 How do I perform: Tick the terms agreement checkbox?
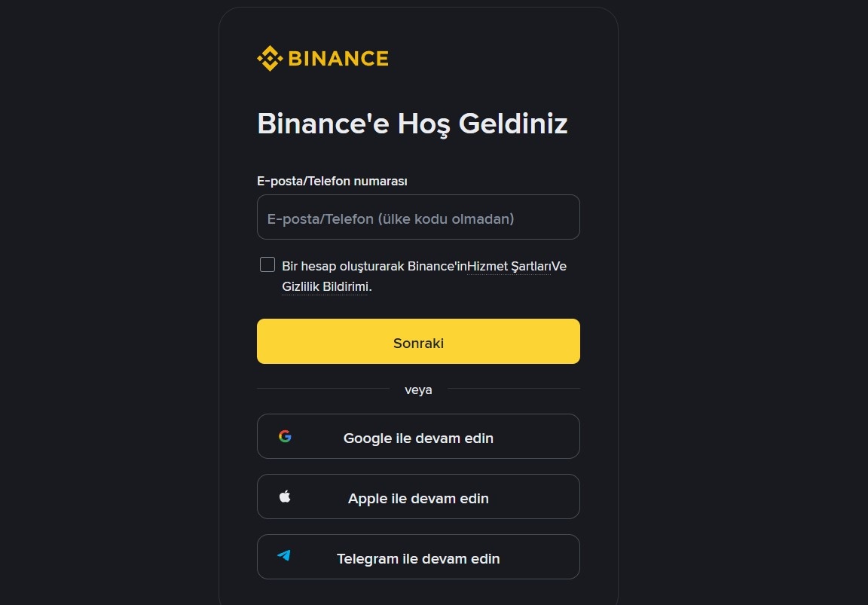tap(267, 264)
